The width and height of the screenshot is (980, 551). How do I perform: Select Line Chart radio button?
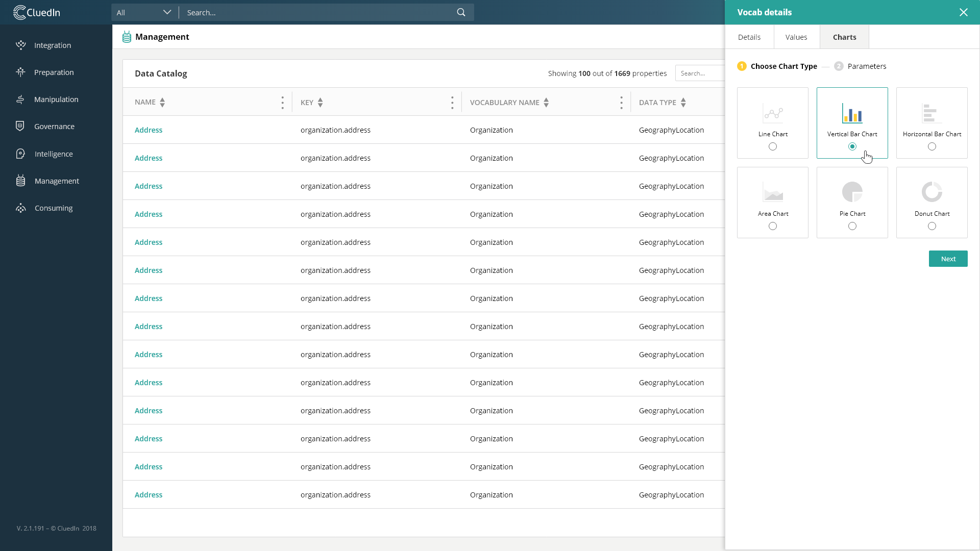(773, 146)
